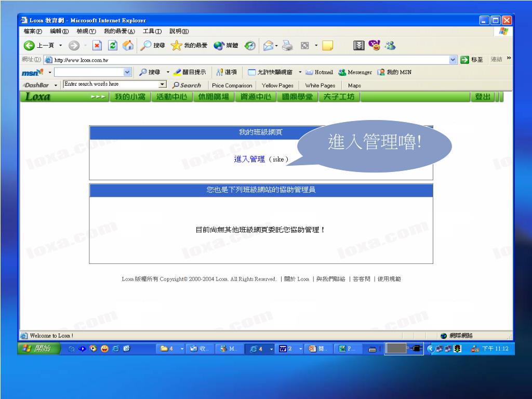This screenshot has width=532, height=399.
Task: Click the green Go arrow beside the address bar
Action: (x=464, y=60)
